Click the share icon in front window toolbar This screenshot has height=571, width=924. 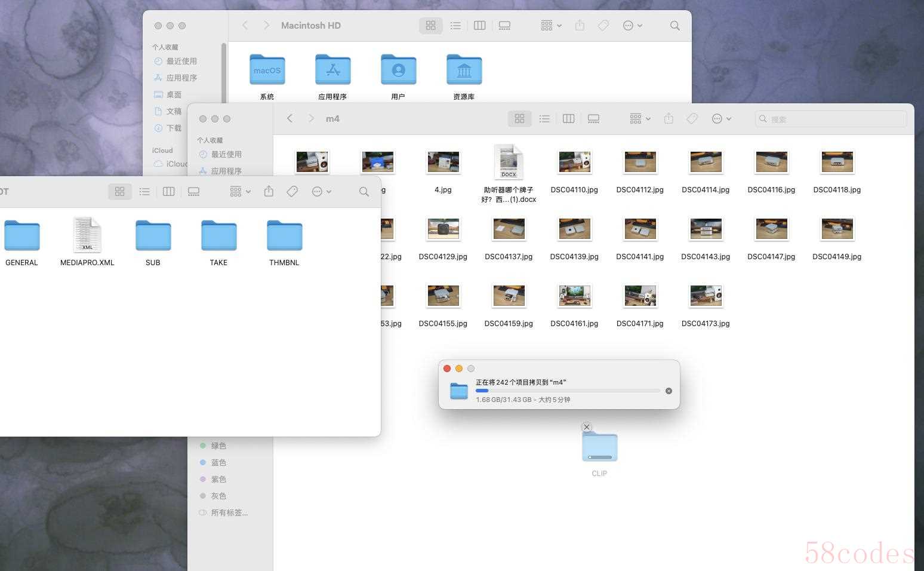[269, 191]
